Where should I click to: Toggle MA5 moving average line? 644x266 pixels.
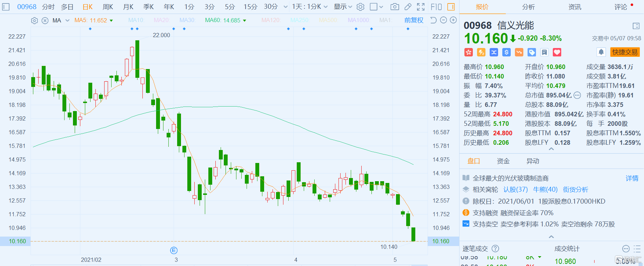90,20
